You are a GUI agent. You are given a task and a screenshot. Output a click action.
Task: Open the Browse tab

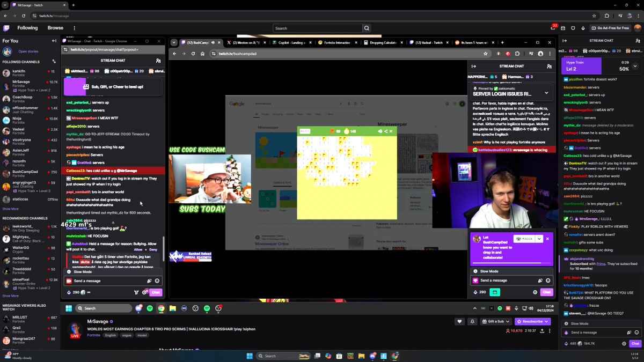click(x=55, y=28)
